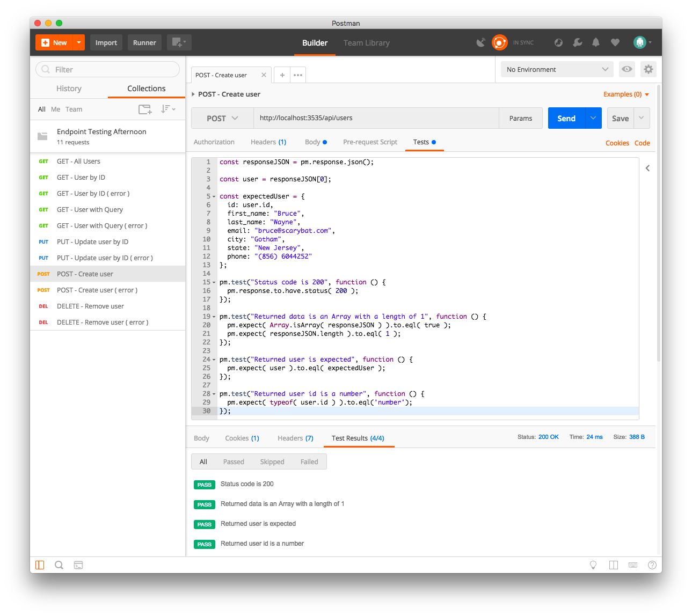This screenshot has height=616, width=692.
Task: Open the Pre-request Script tab
Action: [370, 142]
